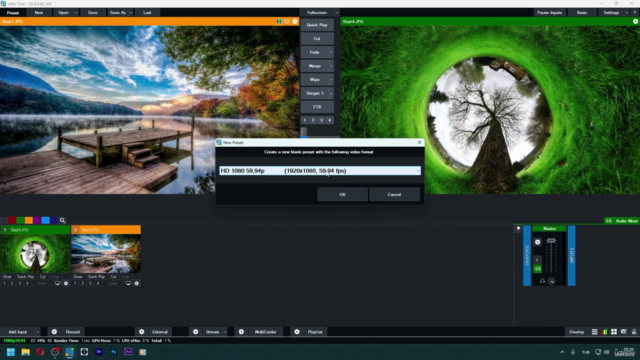
Task: Switch to list view icon bottom right
Action: (595, 332)
